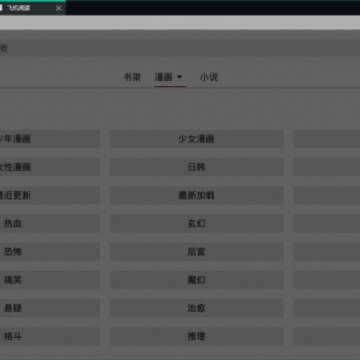The image size is (360, 360).
Task: Open the 治愈 genre
Action: (197, 308)
